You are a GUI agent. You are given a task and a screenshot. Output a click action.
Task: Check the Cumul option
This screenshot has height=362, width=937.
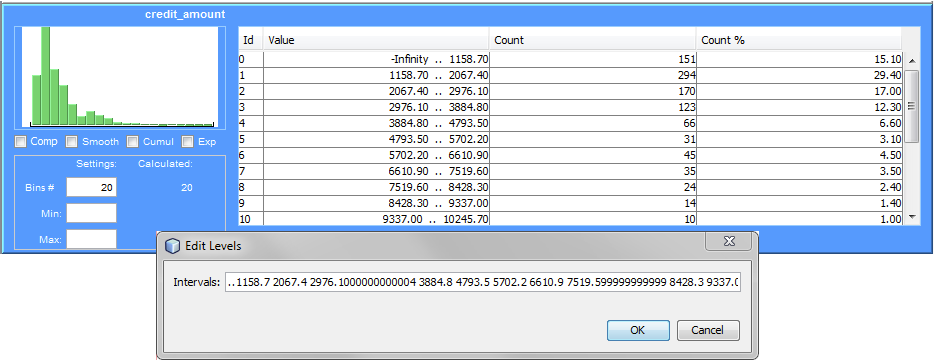[x=133, y=142]
